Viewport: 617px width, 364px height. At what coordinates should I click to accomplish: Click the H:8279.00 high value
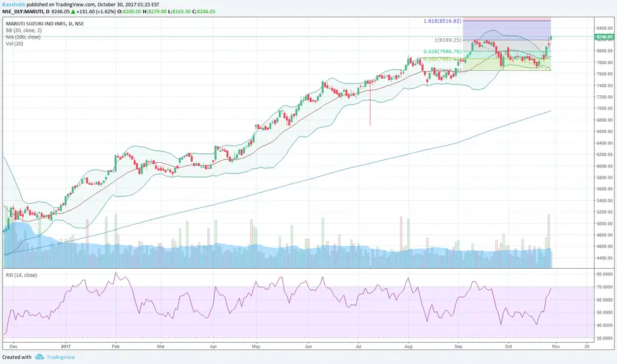click(155, 11)
